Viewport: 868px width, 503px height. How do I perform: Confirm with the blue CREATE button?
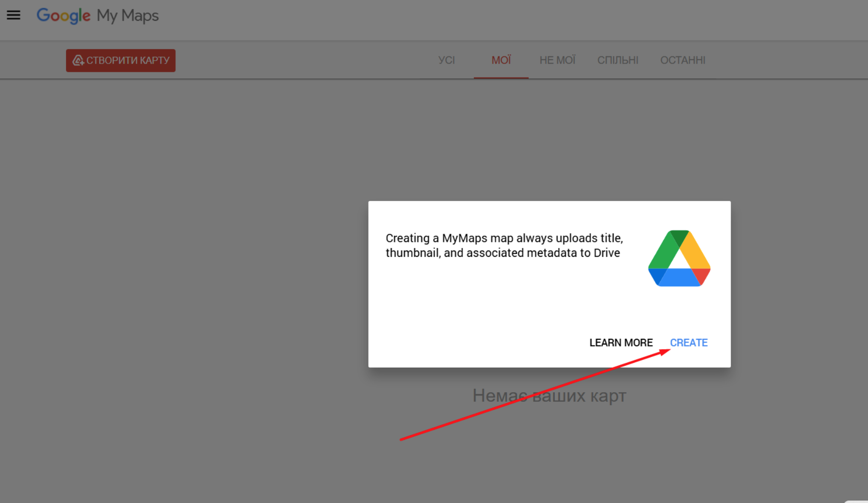(688, 343)
